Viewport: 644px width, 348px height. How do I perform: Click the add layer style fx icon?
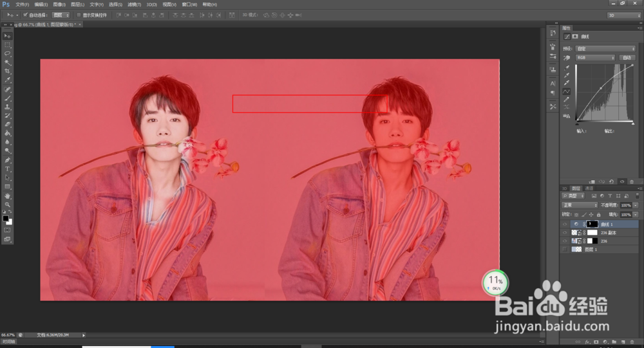(x=587, y=342)
